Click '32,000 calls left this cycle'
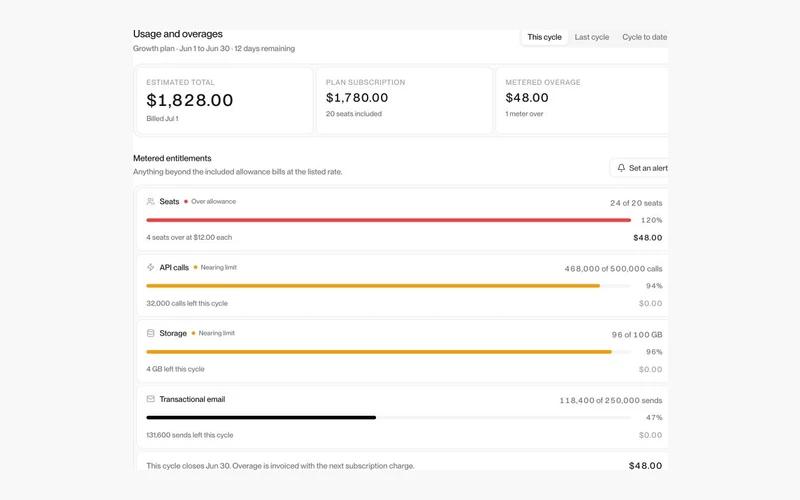 pos(187,304)
